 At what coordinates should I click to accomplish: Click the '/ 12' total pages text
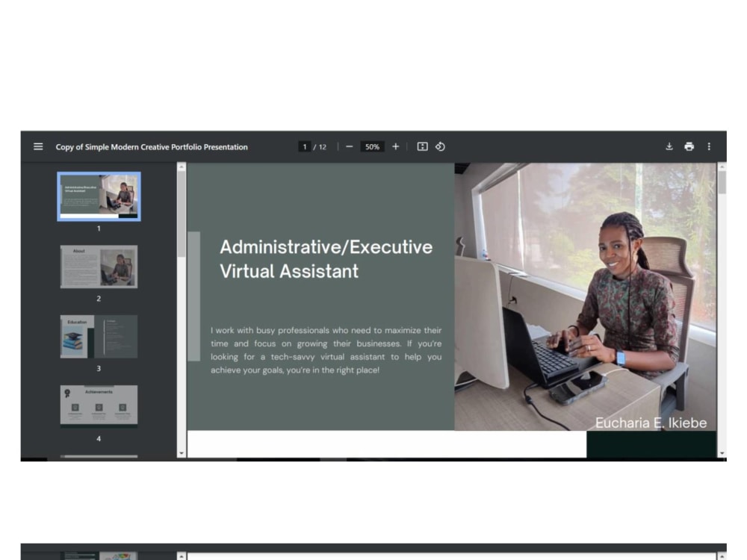point(320,146)
